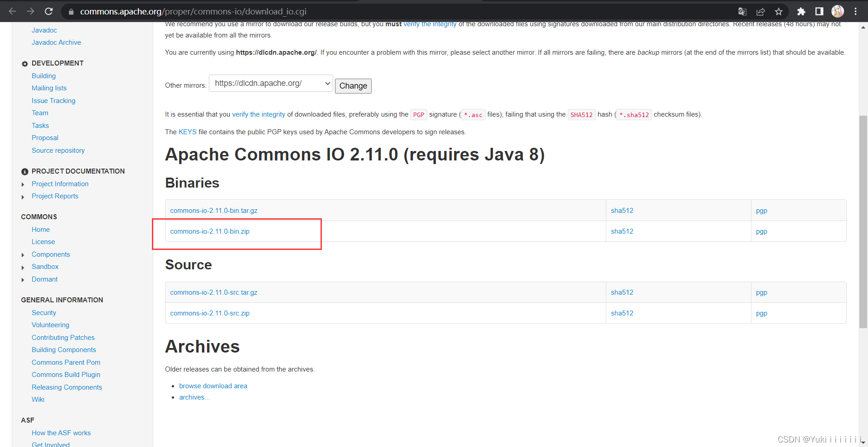The image size is (868, 447).
Task: Download commons-io-2.11.0-bin.tar.gz
Action: (x=214, y=211)
